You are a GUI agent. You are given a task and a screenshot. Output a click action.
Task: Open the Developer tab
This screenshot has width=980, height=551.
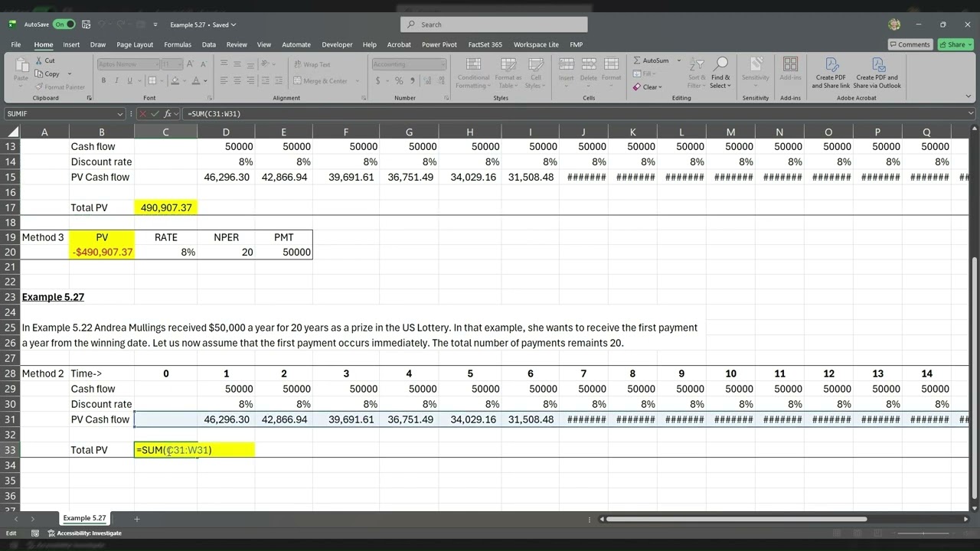pyautogui.click(x=337, y=44)
